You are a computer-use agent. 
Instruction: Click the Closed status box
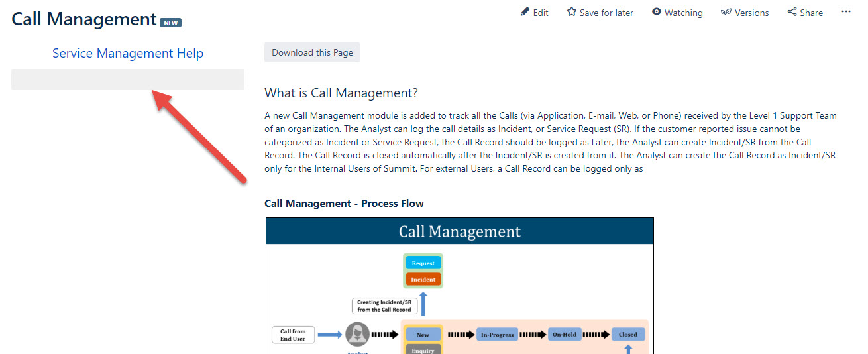point(628,335)
